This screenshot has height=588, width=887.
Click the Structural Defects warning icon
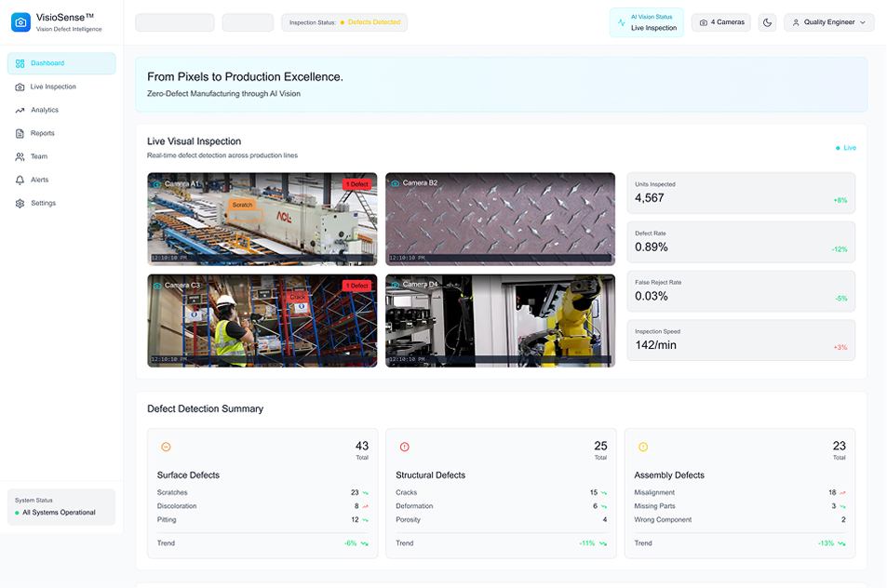[x=404, y=447]
